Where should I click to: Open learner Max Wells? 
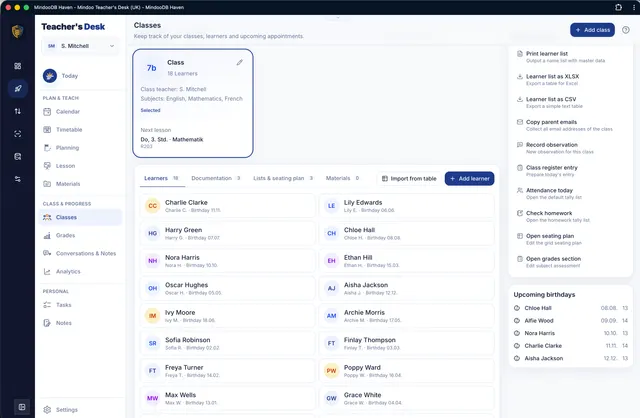tap(228, 398)
